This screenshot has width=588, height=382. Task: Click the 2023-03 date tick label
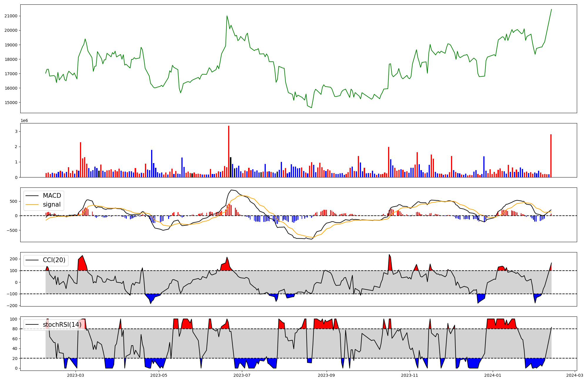pos(76,375)
